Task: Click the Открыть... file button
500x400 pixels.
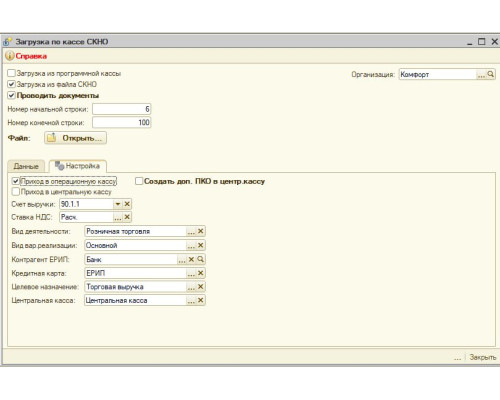Action: [75, 138]
